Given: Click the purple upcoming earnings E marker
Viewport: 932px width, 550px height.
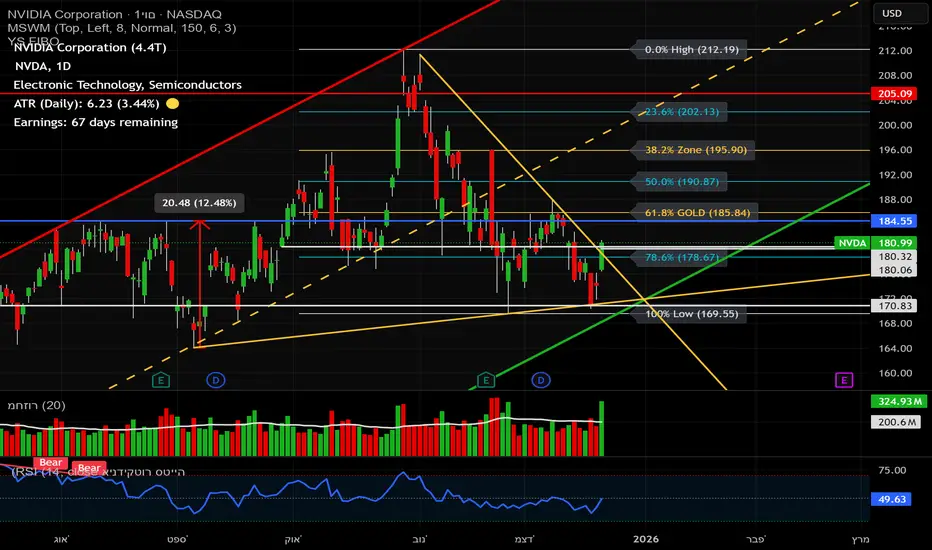Looking at the screenshot, I should pyautogui.click(x=844, y=380).
